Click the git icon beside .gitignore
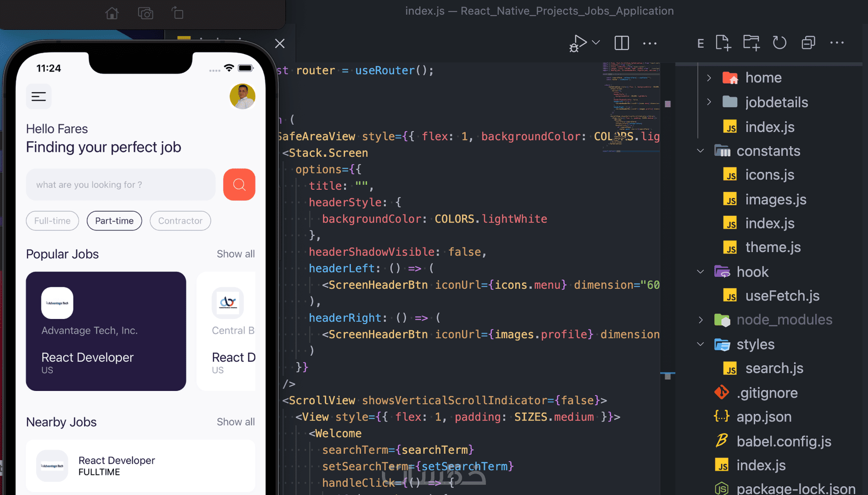This screenshot has height=495, width=868. click(x=721, y=392)
